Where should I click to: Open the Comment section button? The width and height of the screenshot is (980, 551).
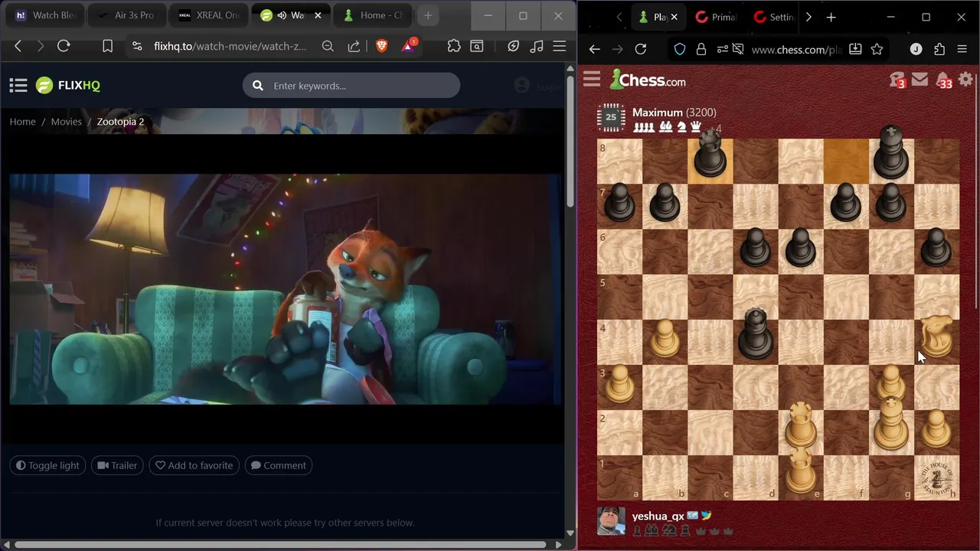(x=279, y=465)
